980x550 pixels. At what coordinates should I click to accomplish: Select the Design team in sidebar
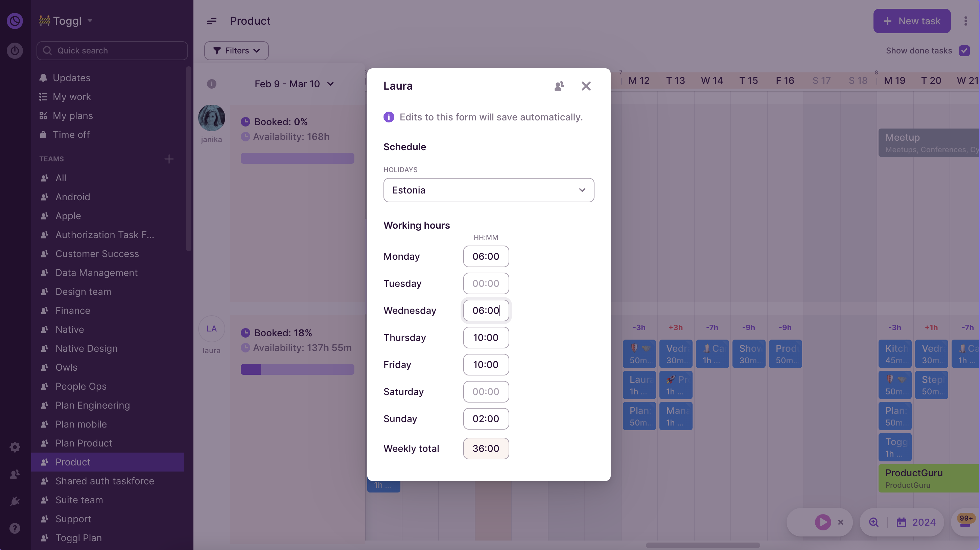pos(83,292)
